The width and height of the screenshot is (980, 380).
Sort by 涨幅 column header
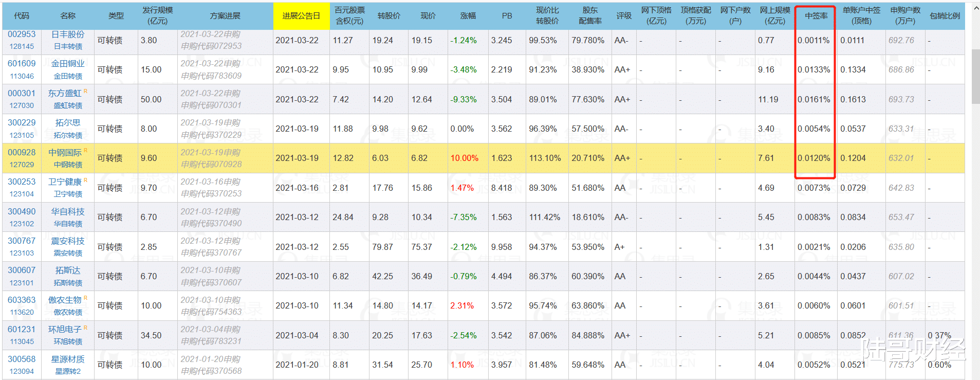click(468, 16)
